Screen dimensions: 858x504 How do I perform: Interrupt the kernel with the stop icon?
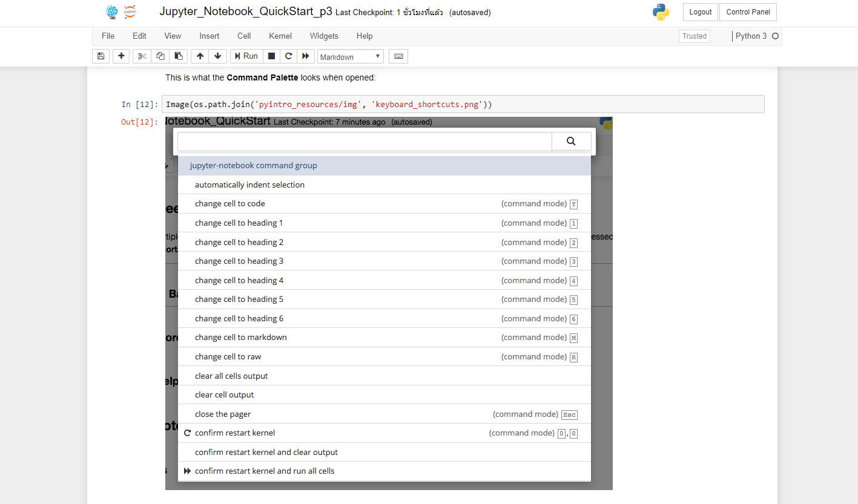pyautogui.click(x=271, y=56)
